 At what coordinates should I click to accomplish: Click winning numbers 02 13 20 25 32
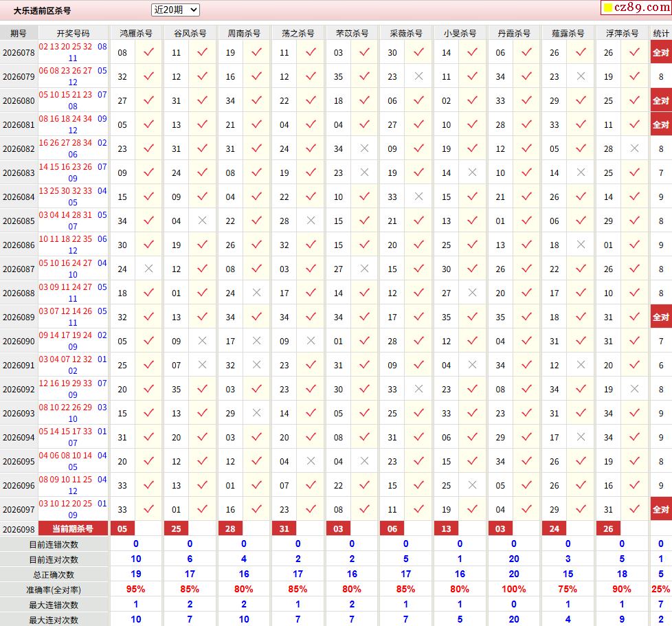click(x=65, y=47)
